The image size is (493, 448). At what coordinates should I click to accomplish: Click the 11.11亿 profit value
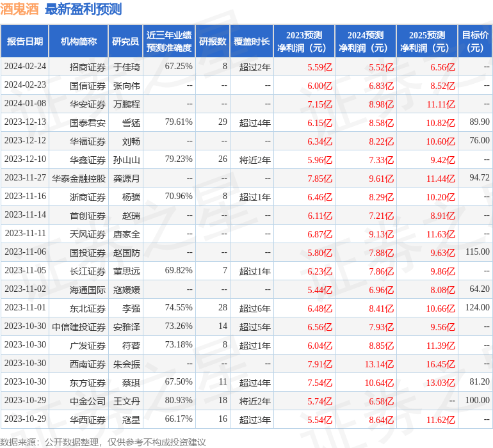click(440, 104)
